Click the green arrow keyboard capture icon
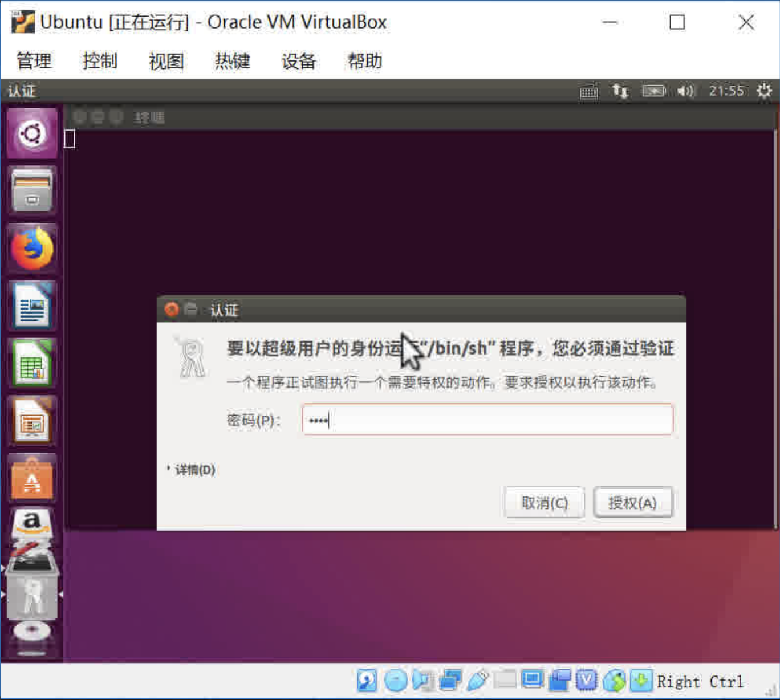 tap(641, 680)
